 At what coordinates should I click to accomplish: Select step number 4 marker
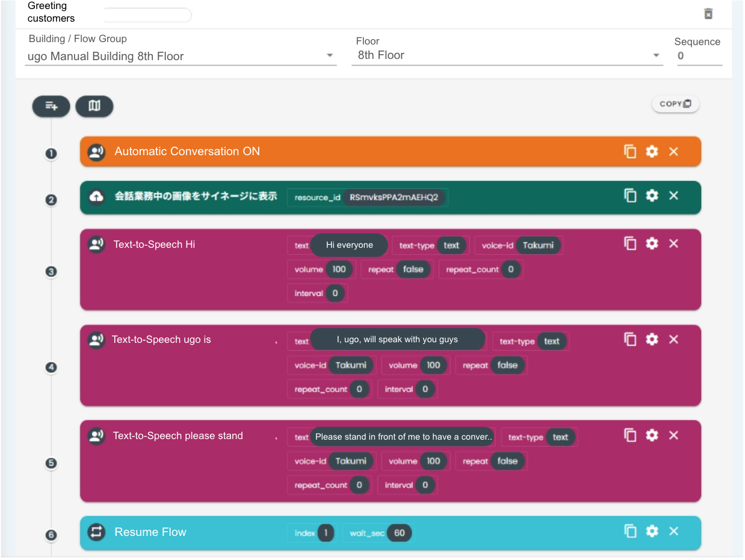51,367
